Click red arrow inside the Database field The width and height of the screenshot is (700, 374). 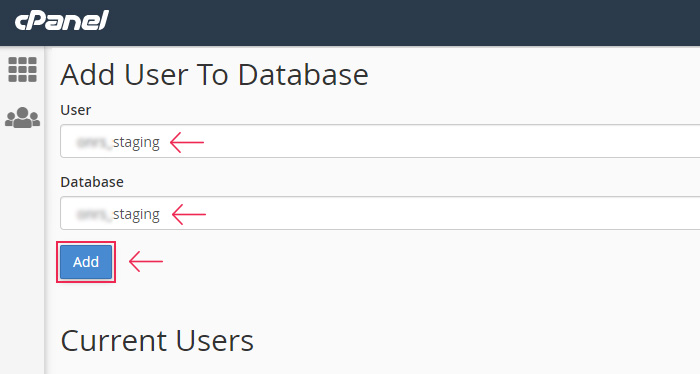pyautogui.click(x=189, y=214)
